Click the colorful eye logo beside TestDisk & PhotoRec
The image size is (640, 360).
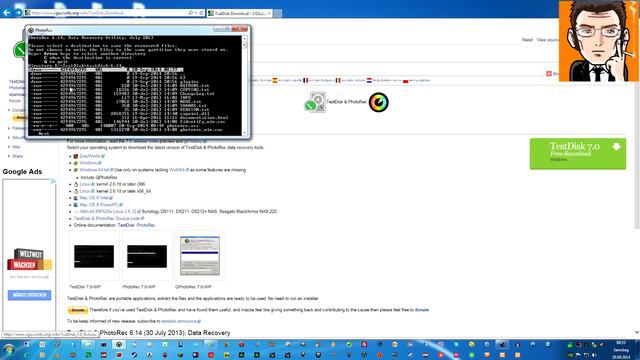click(379, 102)
